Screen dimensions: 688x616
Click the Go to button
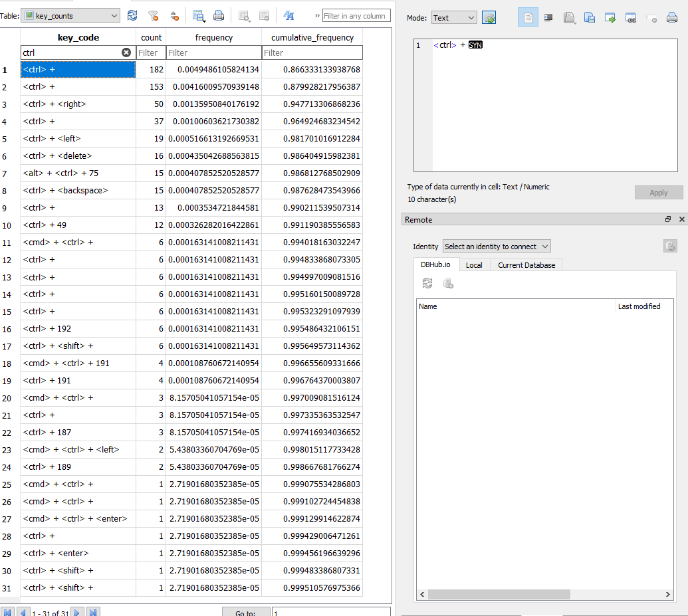246,611
